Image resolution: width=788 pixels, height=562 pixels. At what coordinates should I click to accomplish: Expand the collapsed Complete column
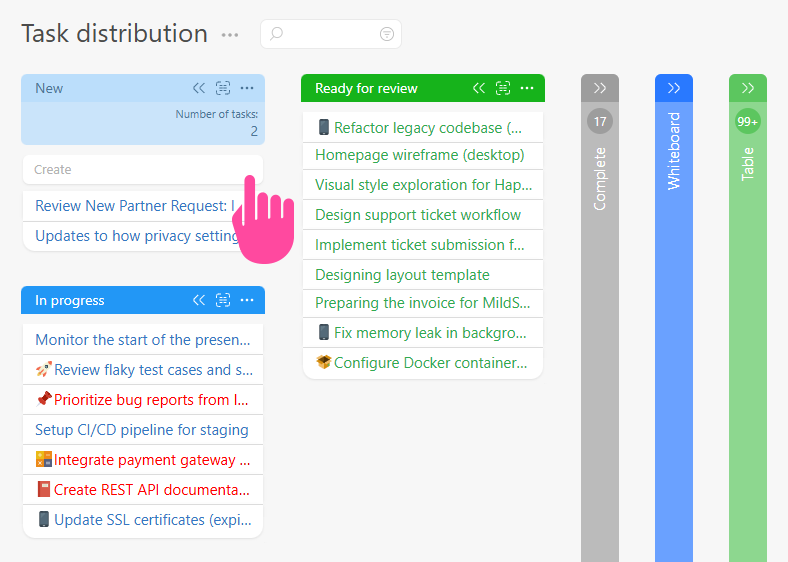coord(600,88)
